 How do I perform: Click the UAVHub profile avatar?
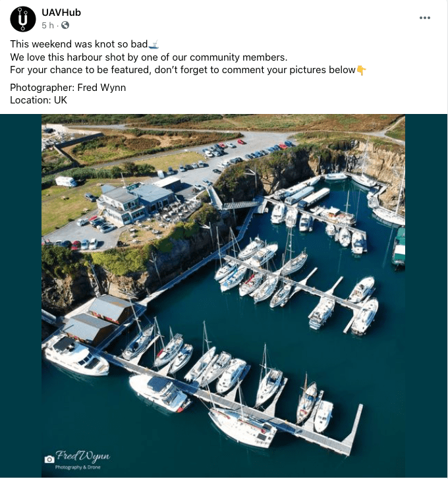tap(23, 18)
